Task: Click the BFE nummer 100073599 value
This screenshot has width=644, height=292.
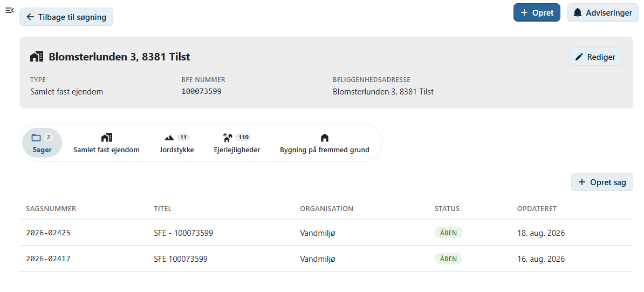Action: pos(201,91)
